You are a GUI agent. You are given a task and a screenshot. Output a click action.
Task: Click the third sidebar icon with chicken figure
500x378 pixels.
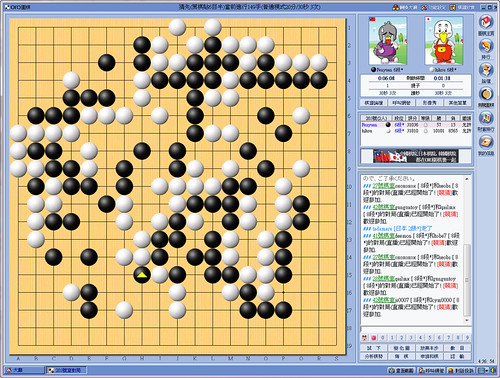[486, 70]
